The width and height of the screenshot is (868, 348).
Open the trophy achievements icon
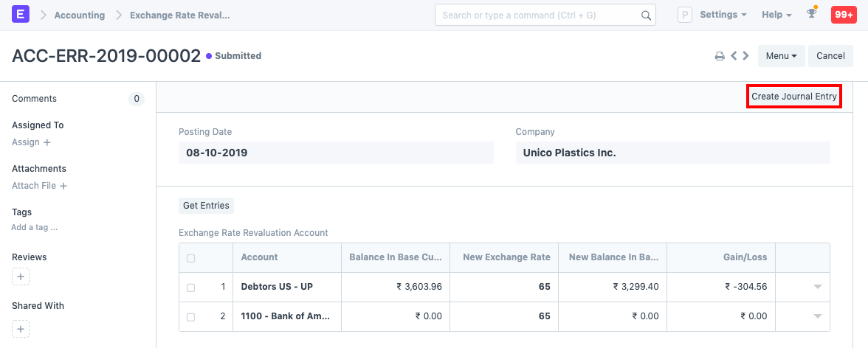click(812, 14)
